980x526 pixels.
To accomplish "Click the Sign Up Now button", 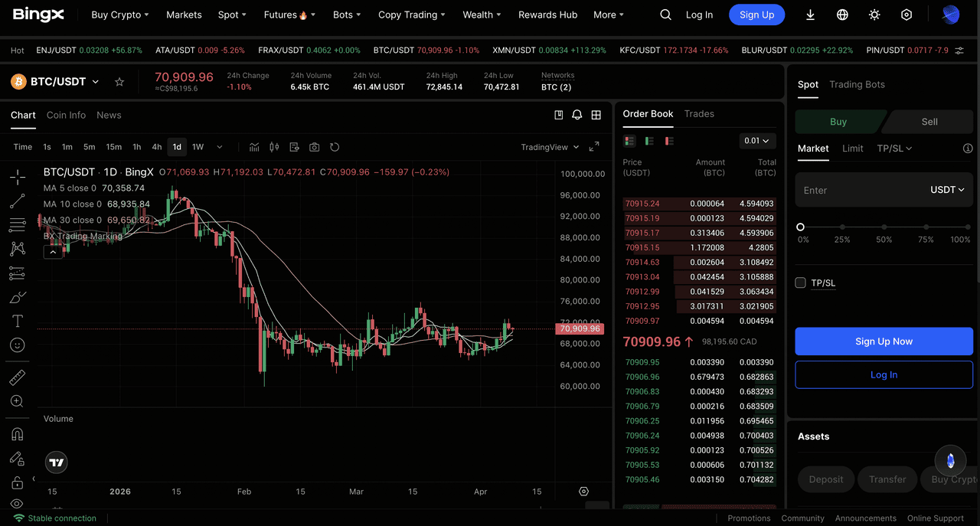I will [884, 341].
